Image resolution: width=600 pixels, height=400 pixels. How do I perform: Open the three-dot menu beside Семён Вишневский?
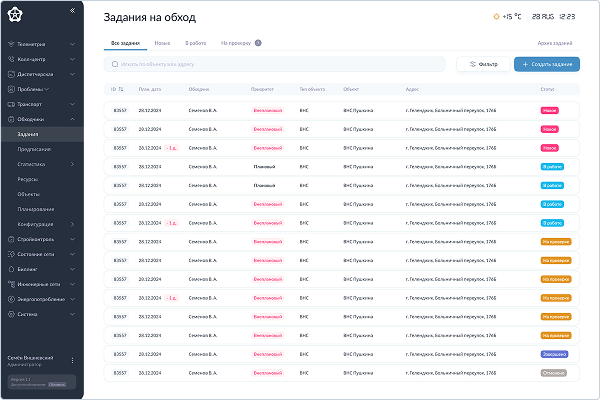72,361
